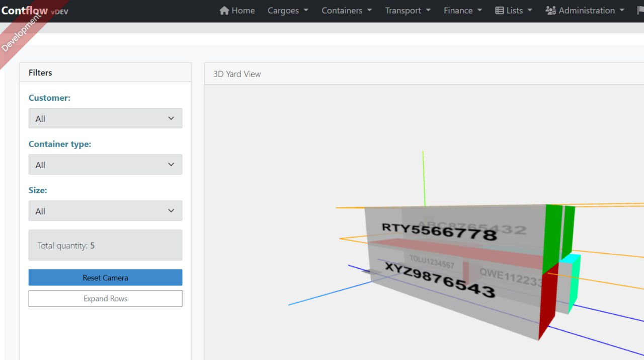Expand the Container type dropdown

105,165
